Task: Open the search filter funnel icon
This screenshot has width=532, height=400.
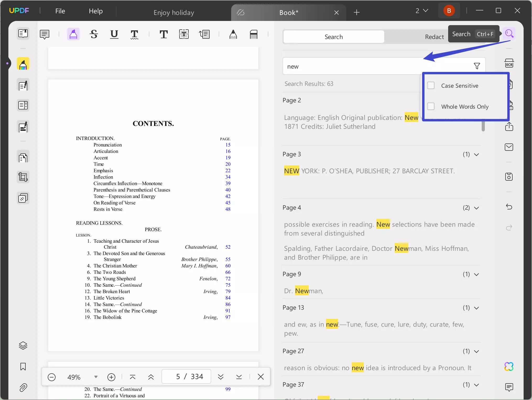Action: (x=477, y=66)
